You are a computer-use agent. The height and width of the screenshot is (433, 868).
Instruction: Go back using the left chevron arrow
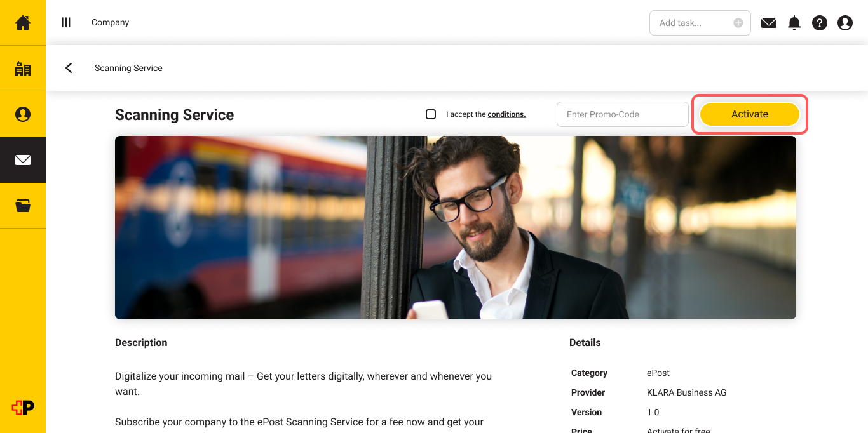pos(69,68)
